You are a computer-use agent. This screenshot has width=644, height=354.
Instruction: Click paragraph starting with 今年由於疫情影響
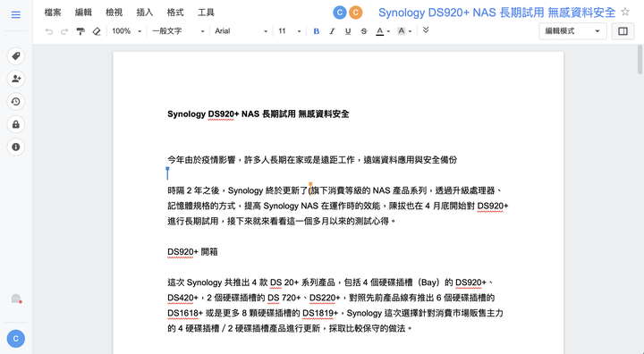pyautogui.click(x=312, y=160)
